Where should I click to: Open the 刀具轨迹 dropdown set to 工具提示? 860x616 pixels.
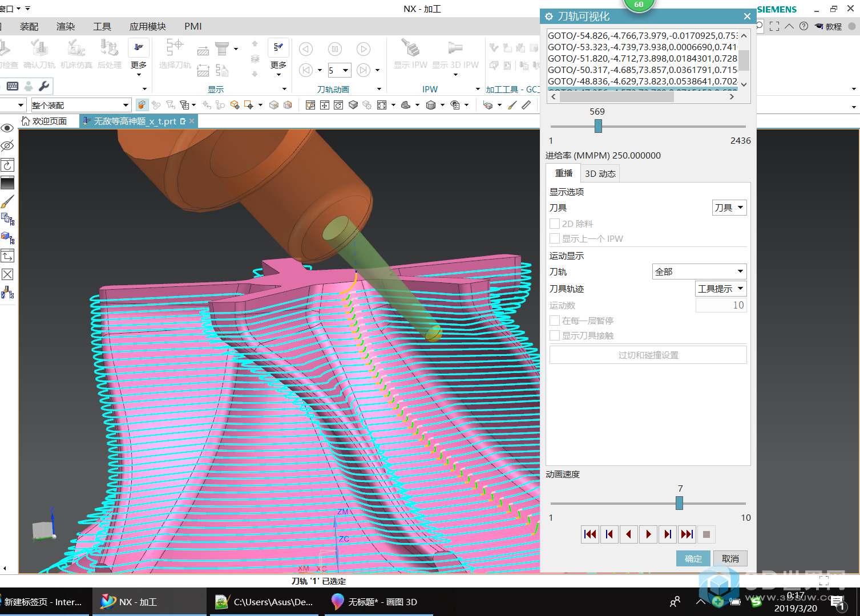click(721, 289)
